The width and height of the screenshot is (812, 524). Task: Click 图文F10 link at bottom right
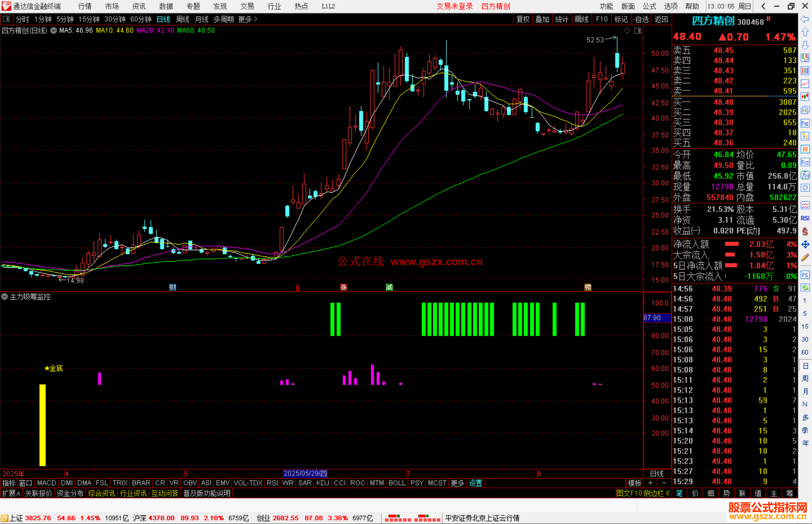pos(629,493)
